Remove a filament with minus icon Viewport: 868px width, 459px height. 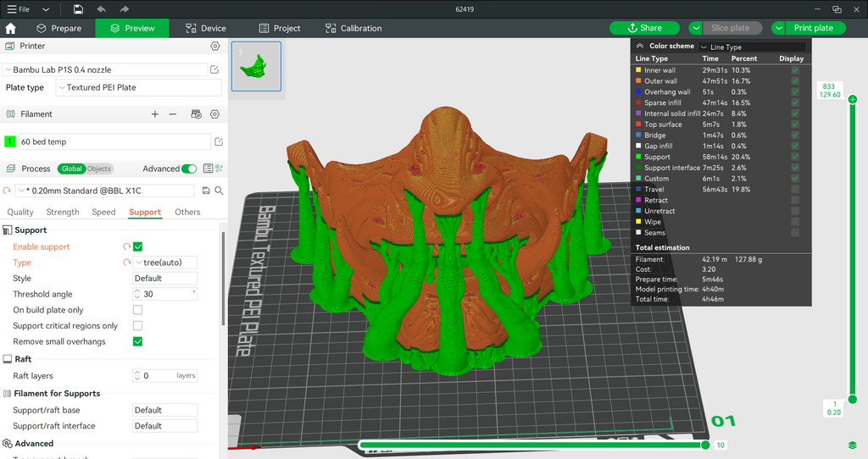[x=173, y=114]
